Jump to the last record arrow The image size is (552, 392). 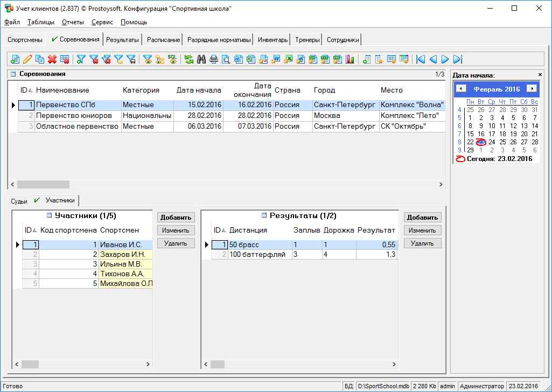click(x=458, y=59)
